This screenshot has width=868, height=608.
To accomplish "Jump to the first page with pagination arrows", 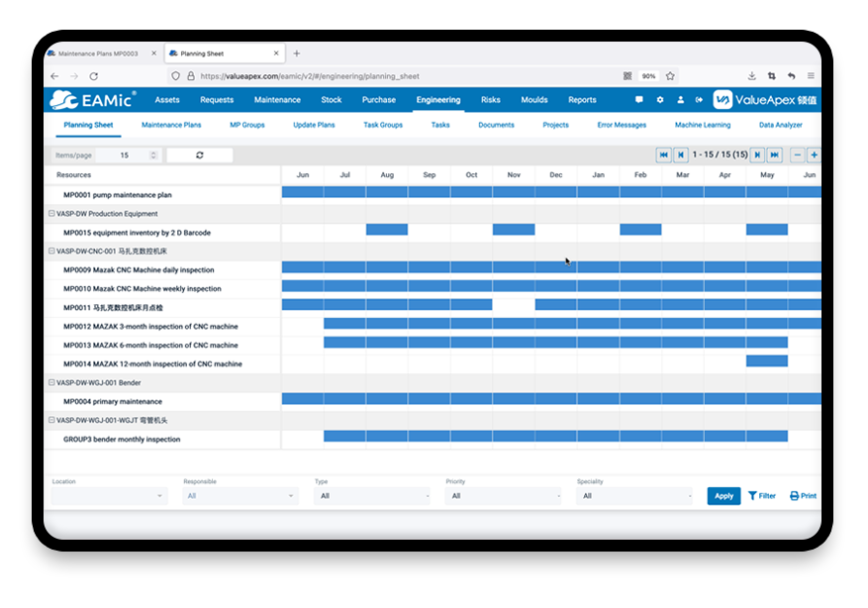I will (x=665, y=154).
